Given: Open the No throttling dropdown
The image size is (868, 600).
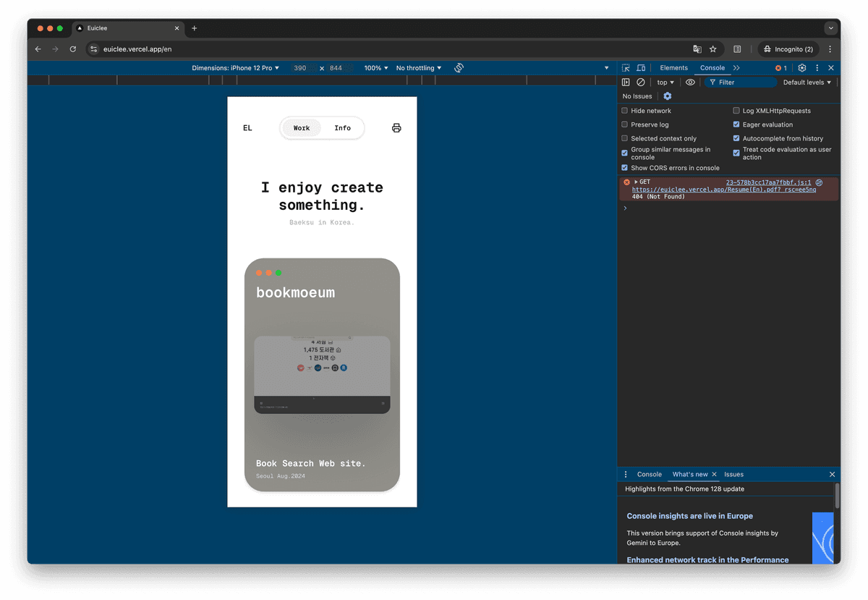Looking at the screenshot, I should [x=419, y=68].
